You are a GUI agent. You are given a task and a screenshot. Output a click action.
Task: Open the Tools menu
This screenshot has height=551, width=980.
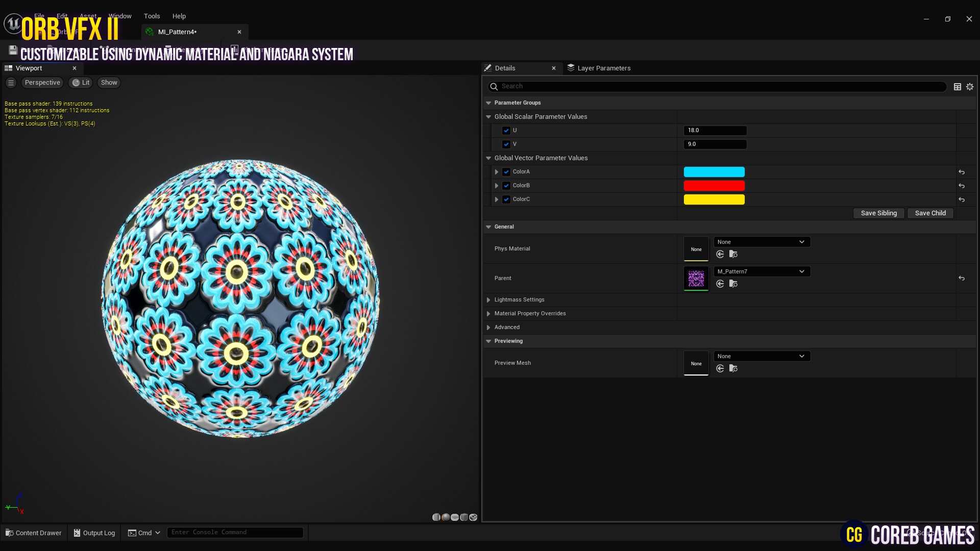point(152,16)
